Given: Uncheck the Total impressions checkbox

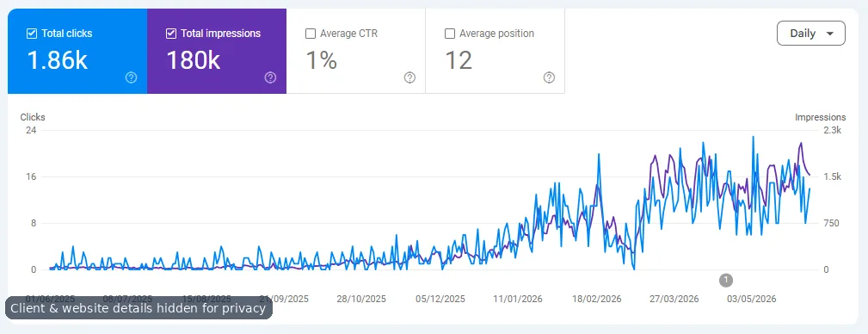Looking at the screenshot, I should 171,34.
